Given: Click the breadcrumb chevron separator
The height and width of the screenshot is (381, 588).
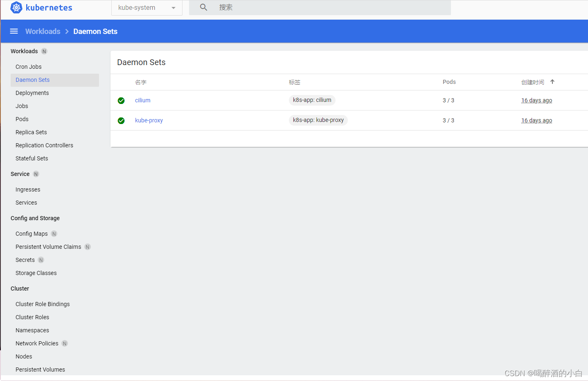Looking at the screenshot, I should tap(67, 32).
